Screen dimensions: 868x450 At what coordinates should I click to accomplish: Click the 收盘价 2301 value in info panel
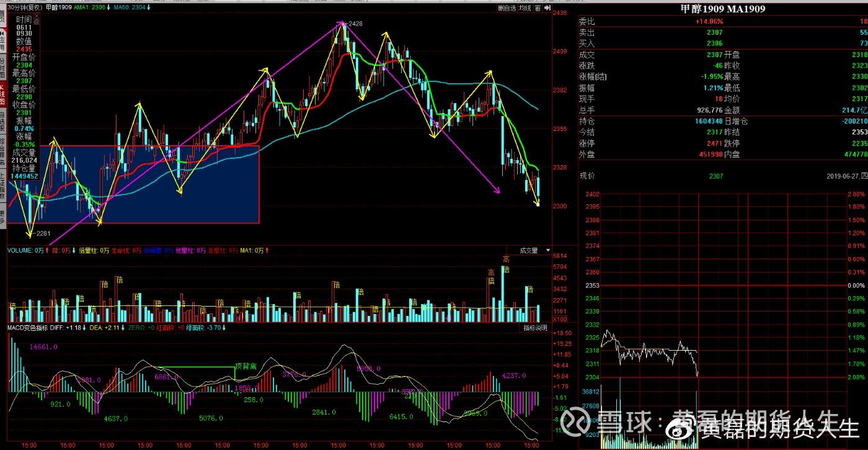24,113
